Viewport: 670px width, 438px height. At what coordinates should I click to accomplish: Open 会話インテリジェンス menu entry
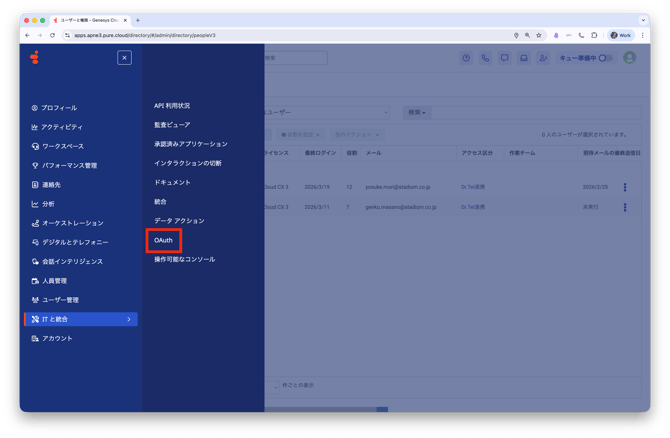68,262
